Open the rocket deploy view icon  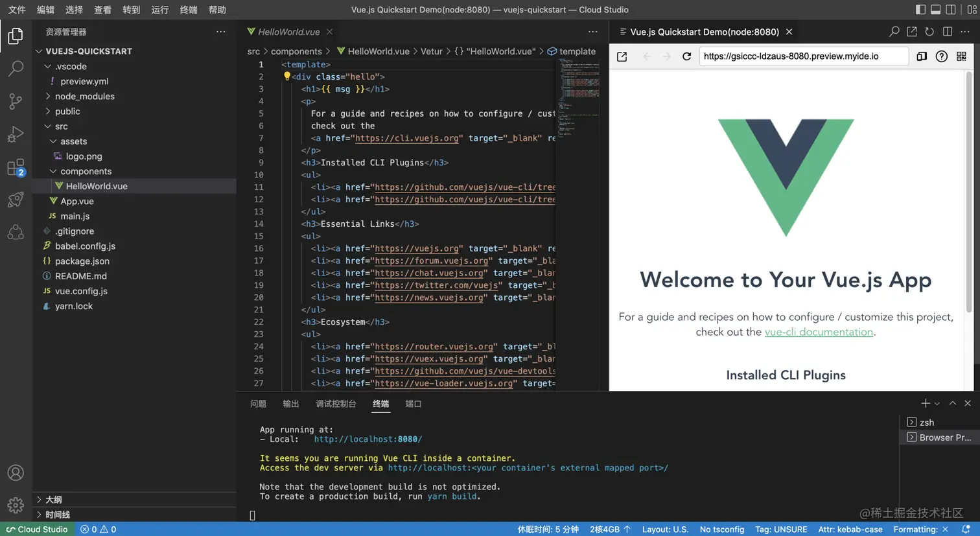16,200
